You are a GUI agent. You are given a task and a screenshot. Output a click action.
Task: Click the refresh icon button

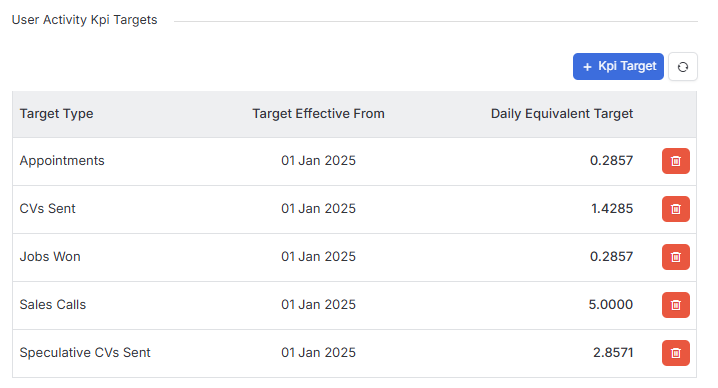pos(682,67)
